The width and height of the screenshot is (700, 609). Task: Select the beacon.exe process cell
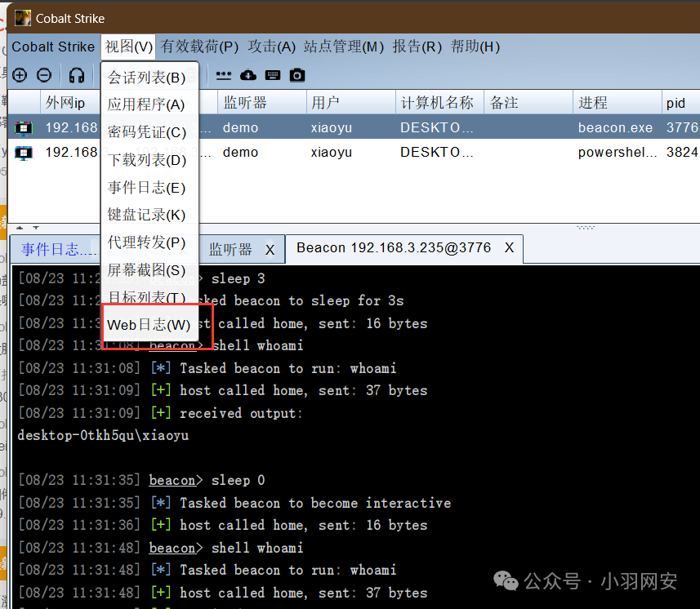tap(615, 127)
